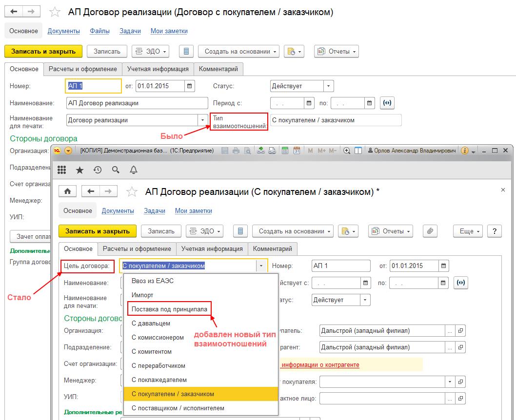
Task: Click Номер field АП 1 in front window
Action: coord(341,266)
